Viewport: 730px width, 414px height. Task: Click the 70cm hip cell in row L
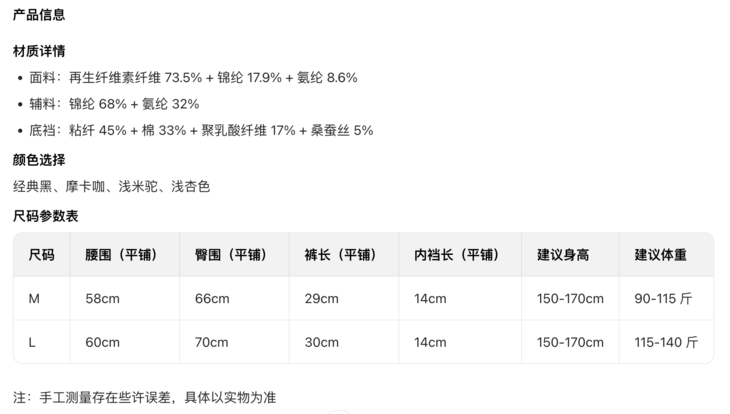click(211, 343)
